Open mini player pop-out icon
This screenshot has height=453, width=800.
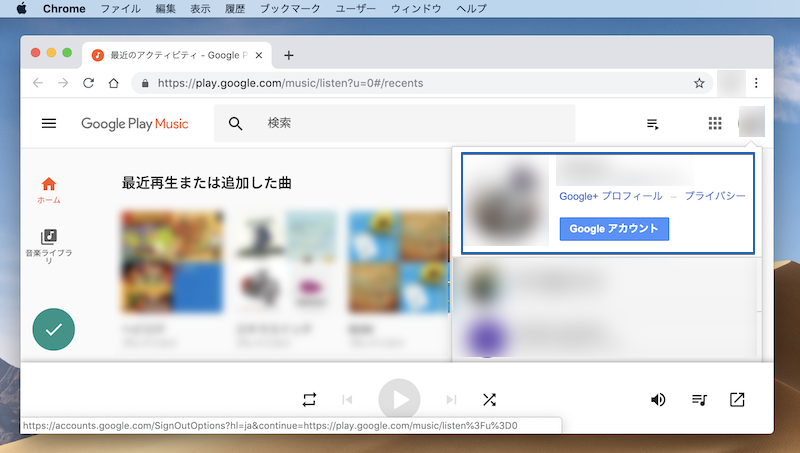point(737,400)
